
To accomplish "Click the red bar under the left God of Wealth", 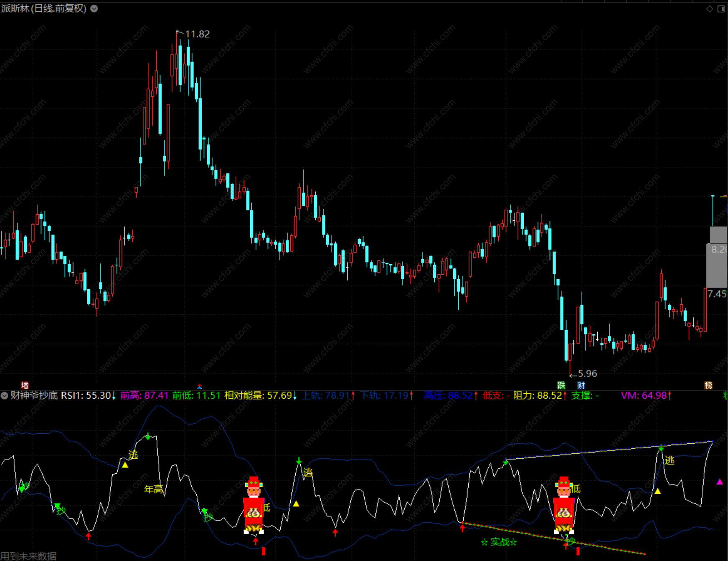I will [x=264, y=551].
